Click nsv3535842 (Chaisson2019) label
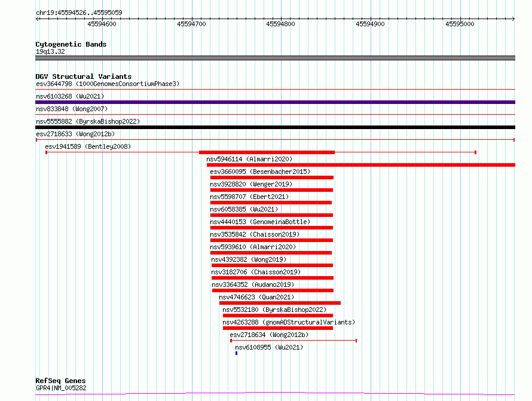This screenshot has width=532, height=401. tap(255, 234)
